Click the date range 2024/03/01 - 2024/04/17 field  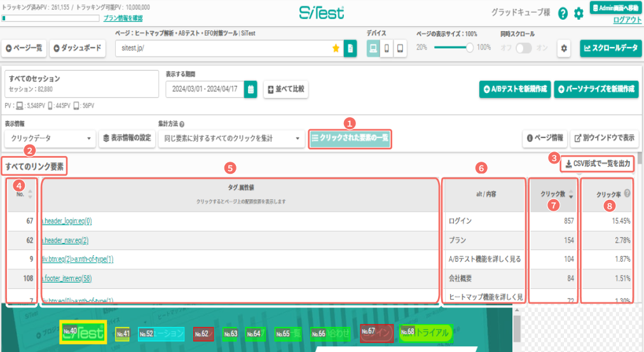205,89
